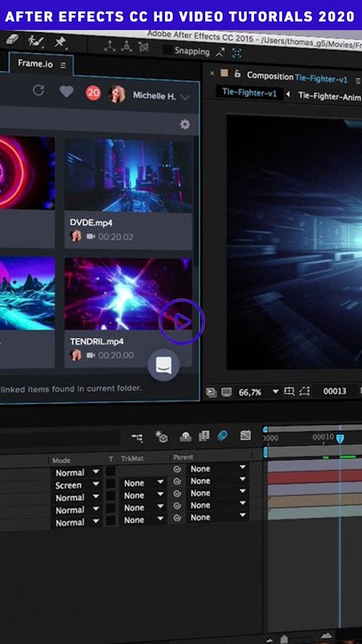Click the Parent column header

(x=183, y=456)
